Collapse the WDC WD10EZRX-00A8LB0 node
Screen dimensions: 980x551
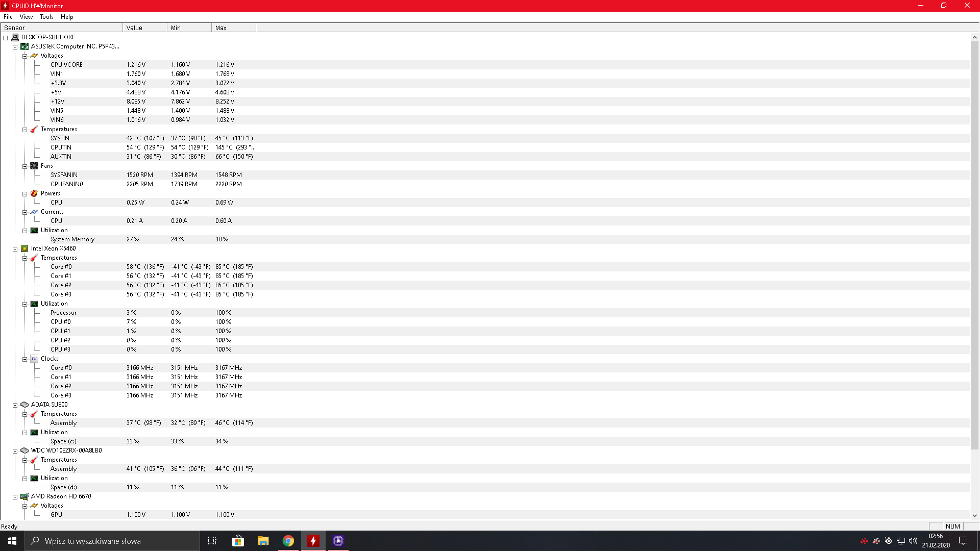coord(15,451)
